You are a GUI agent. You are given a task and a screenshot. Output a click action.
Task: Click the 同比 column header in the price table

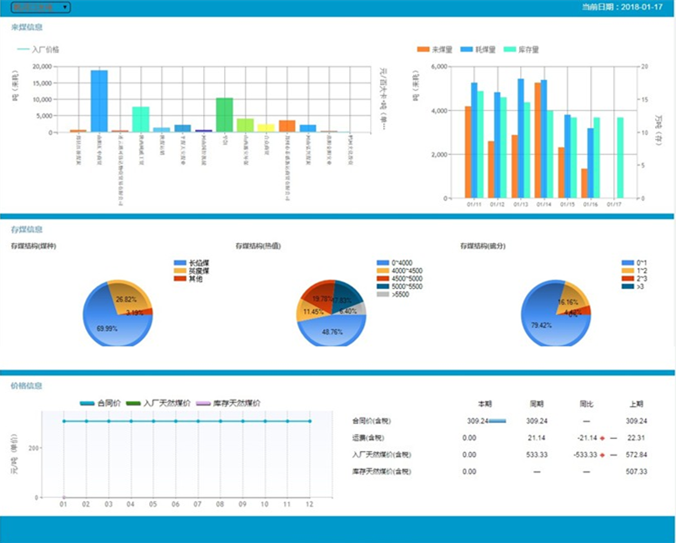pyautogui.click(x=586, y=404)
